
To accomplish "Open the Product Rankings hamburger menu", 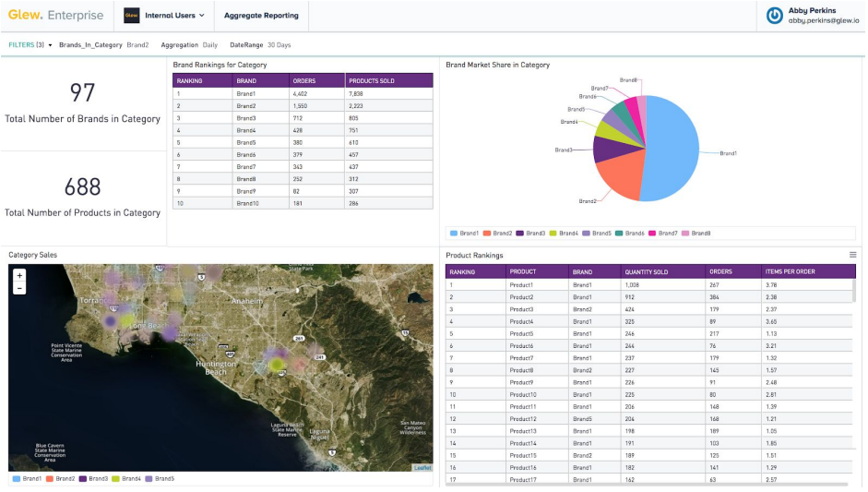I will coord(852,255).
